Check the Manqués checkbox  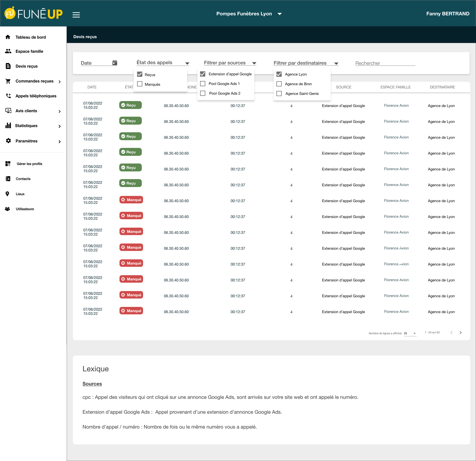tap(140, 84)
